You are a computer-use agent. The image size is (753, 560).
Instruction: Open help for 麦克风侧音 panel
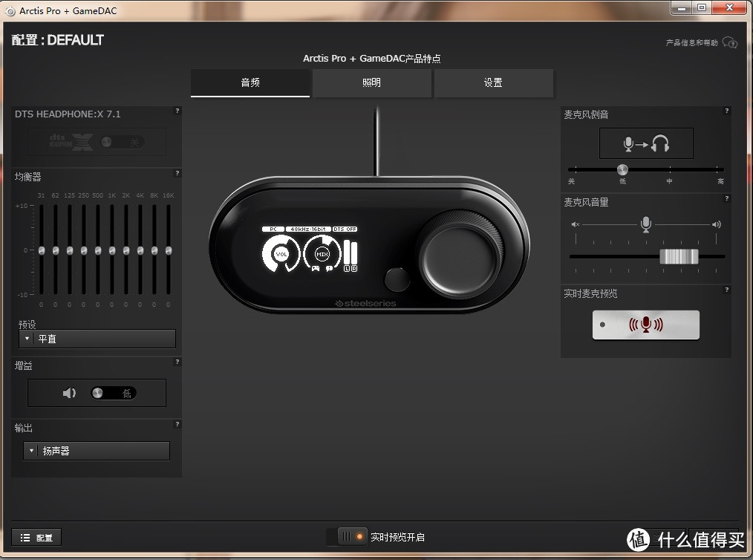pos(726,111)
